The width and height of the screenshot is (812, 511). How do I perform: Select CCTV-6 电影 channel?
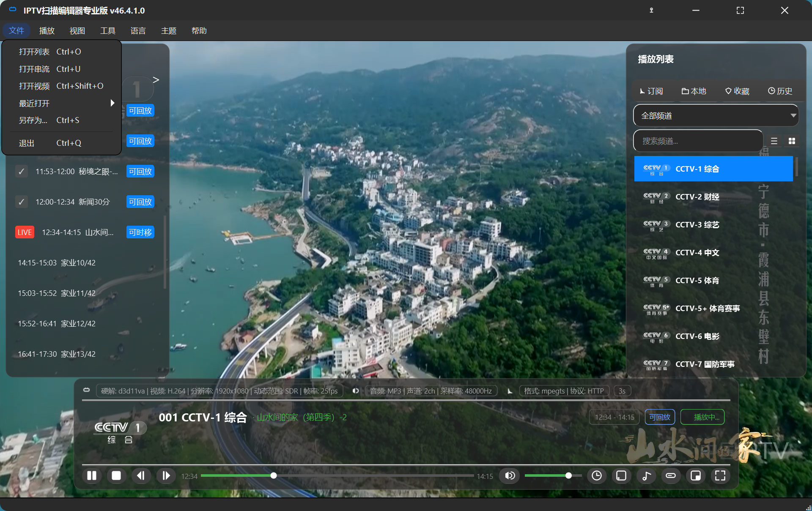point(713,336)
